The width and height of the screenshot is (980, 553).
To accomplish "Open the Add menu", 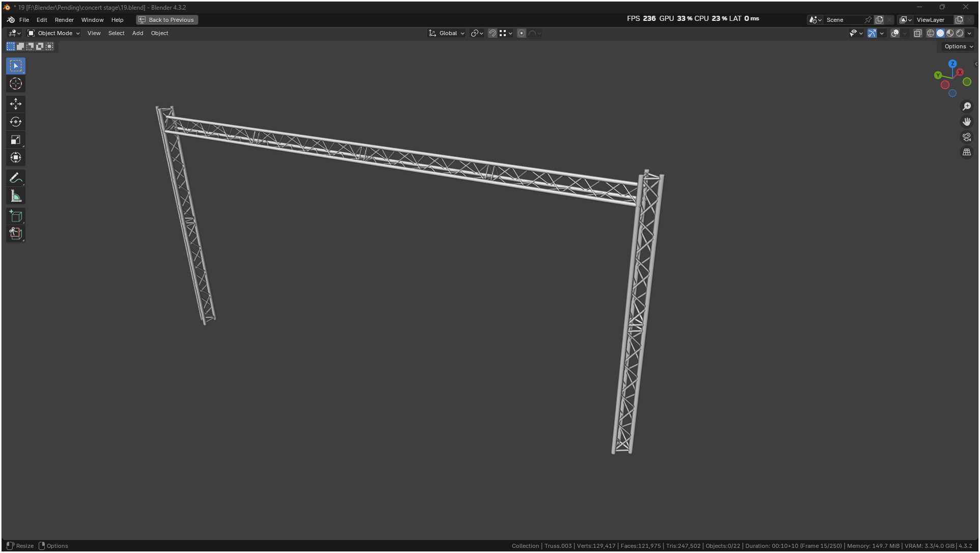I will (x=137, y=33).
